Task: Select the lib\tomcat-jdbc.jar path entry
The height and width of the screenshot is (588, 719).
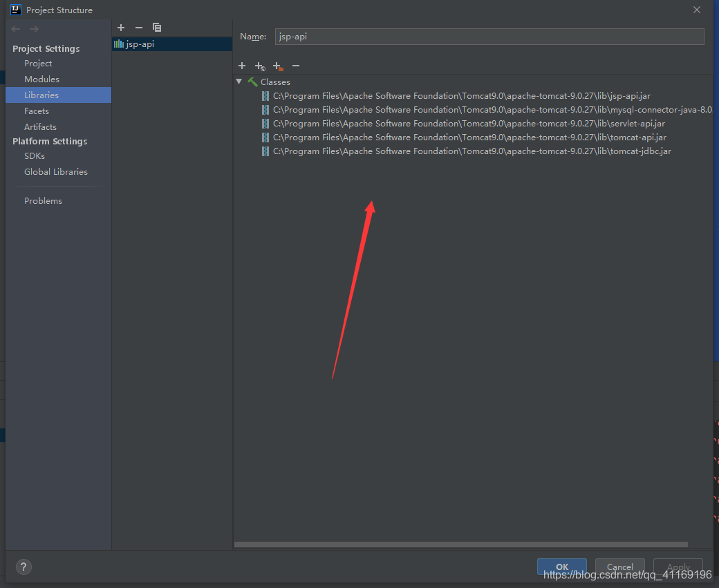Action: click(471, 151)
